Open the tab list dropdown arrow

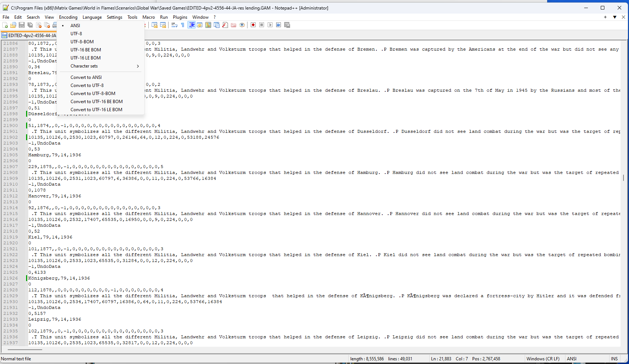[615, 17]
